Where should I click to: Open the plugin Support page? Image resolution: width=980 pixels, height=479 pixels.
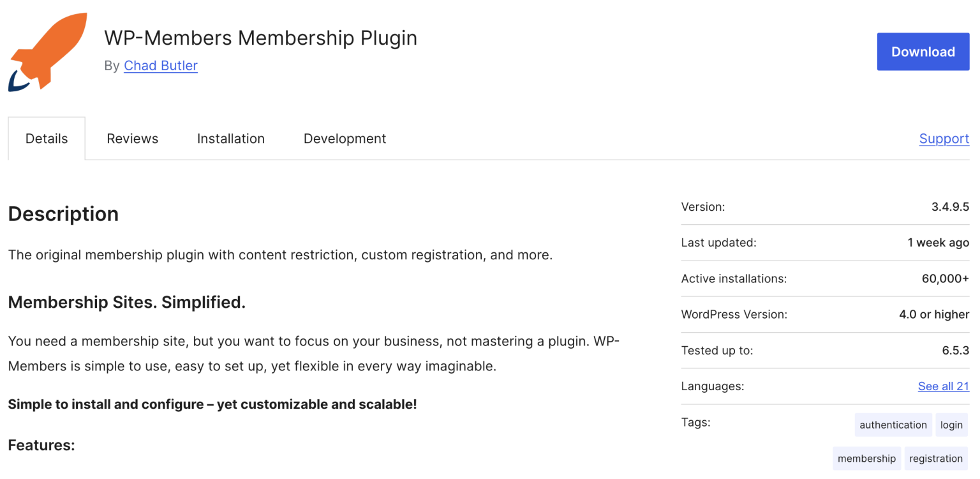tap(944, 138)
